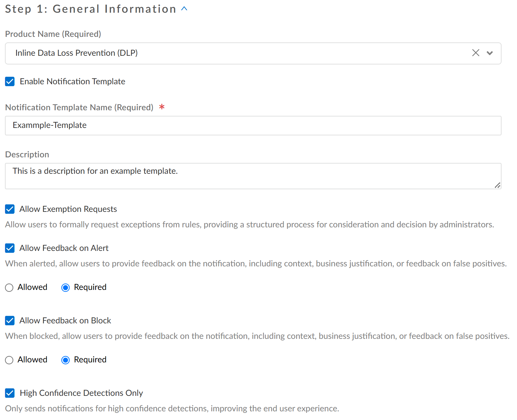Screen dimensions: 517x420
Task: Uncheck High Confidence Detections Only
Action: click(10, 393)
